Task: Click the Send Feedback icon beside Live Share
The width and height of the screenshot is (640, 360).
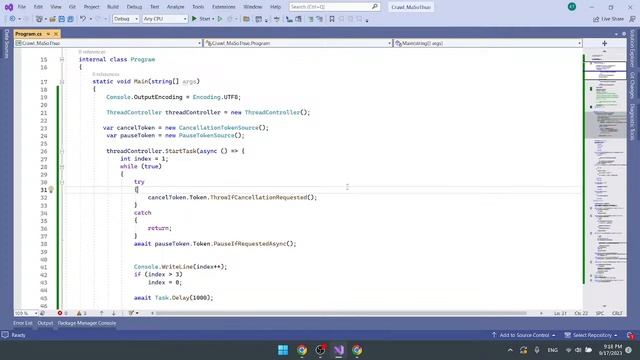Action: coord(632,19)
